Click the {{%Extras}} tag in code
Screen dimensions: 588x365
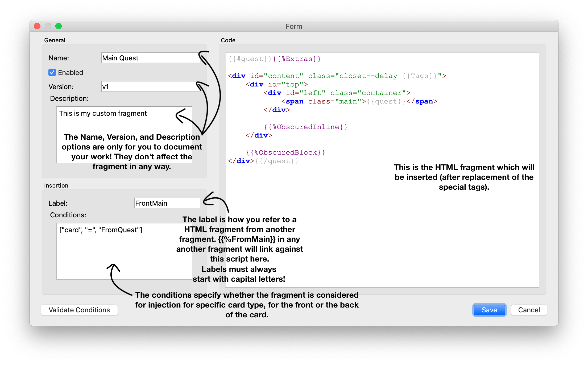pyautogui.click(x=297, y=59)
